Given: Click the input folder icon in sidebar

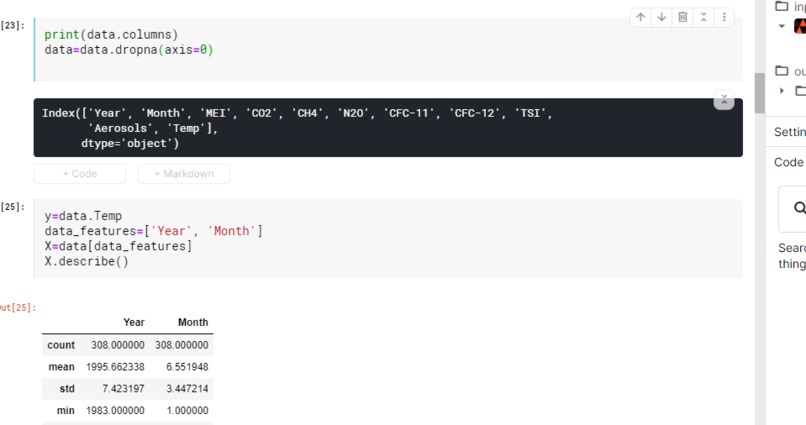Looking at the screenshot, I should 781,6.
